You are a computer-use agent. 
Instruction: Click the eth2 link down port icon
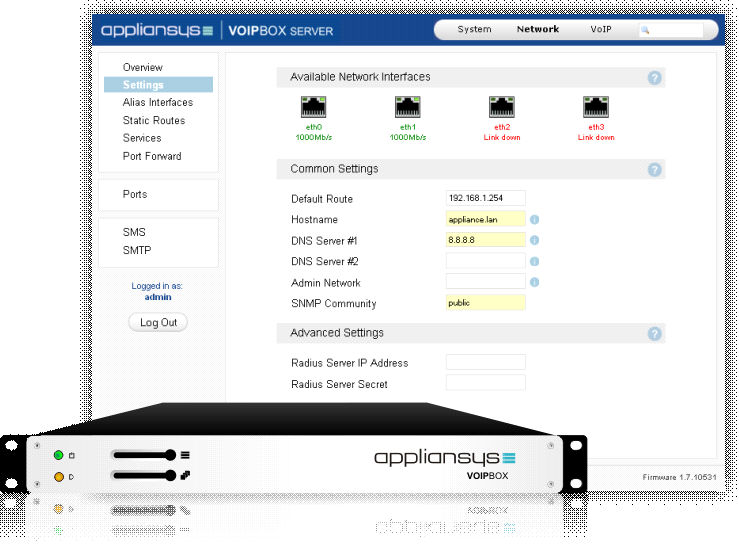pyautogui.click(x=502, y=107)
